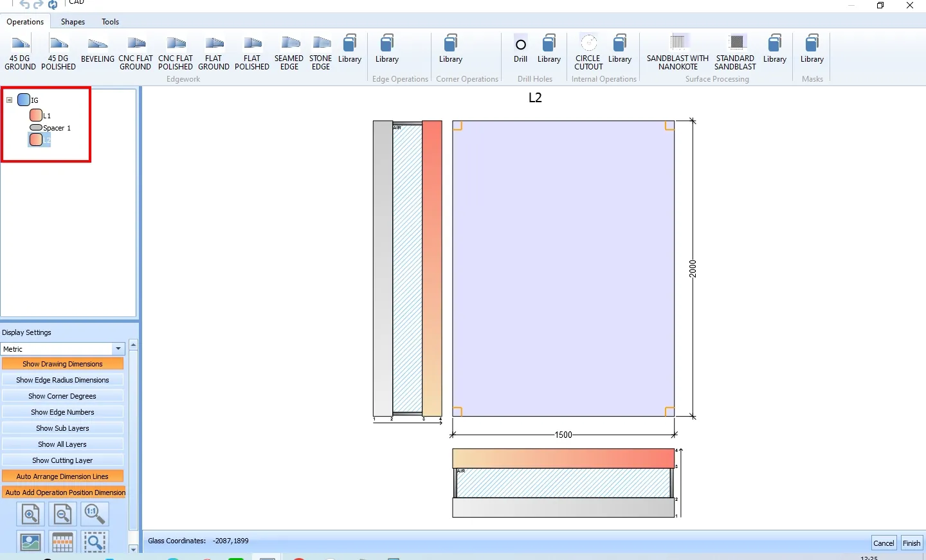This screenshot has height=560, width=926.
Task: Apply the Flat Ground edge
Action: click(214, 53)
